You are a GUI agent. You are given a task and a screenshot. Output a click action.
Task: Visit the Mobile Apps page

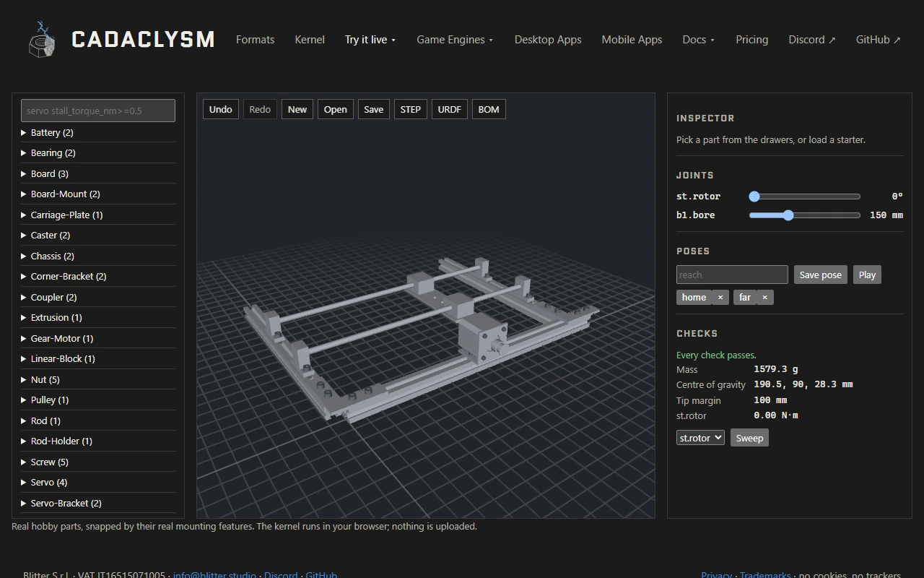[632, 40]
